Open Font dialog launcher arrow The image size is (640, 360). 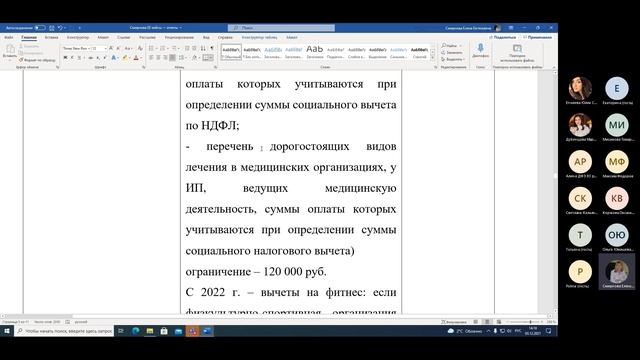coord(144,67)
